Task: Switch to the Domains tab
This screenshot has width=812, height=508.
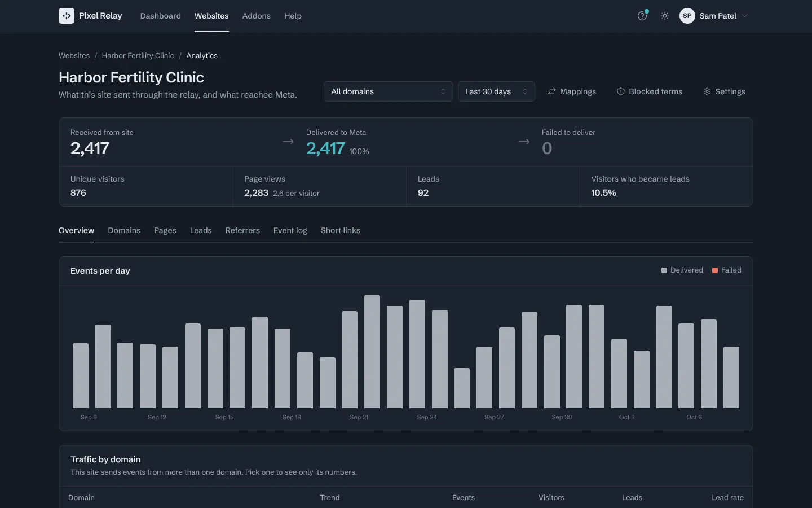Action: pos(124,230)
